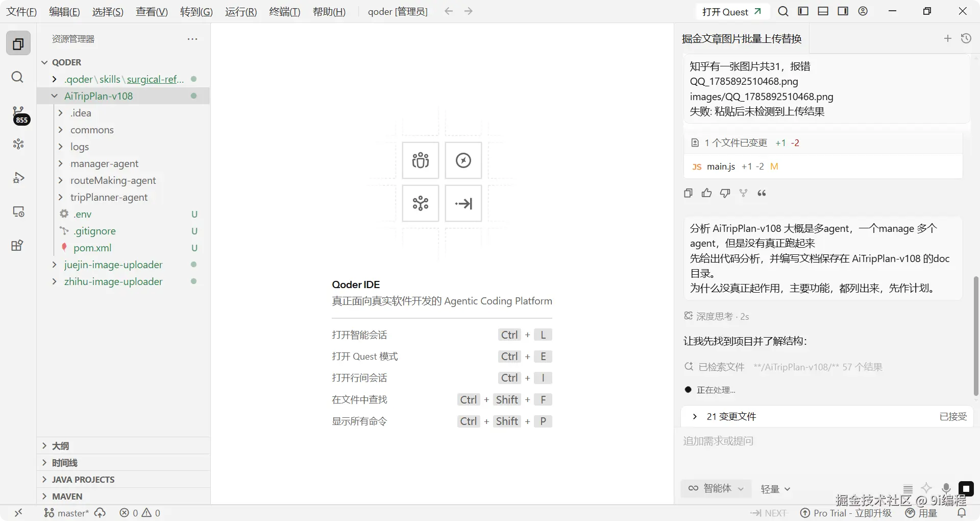Click the magnifier search icon in title bar
Viewport: 980px width, 521px height.
(x=783, y=11)
